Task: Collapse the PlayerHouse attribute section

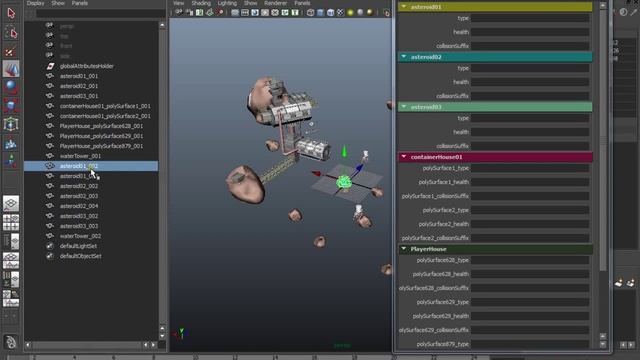Action: pos(404,249)
